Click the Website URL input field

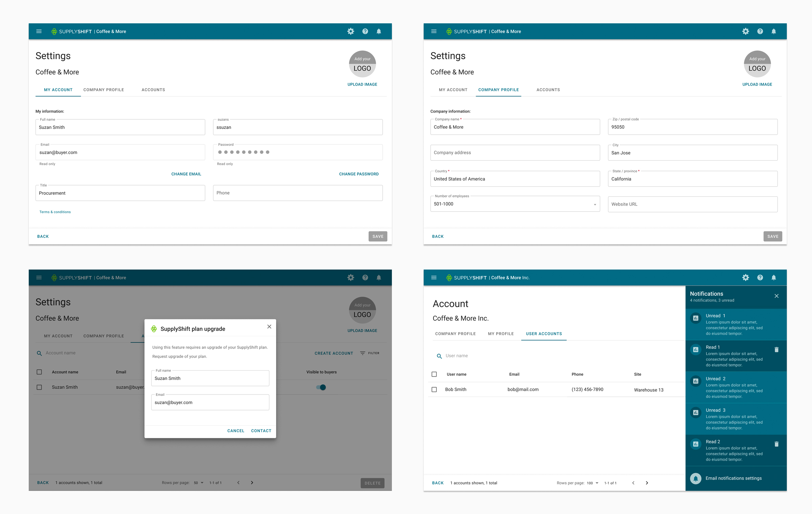point(692,204)
